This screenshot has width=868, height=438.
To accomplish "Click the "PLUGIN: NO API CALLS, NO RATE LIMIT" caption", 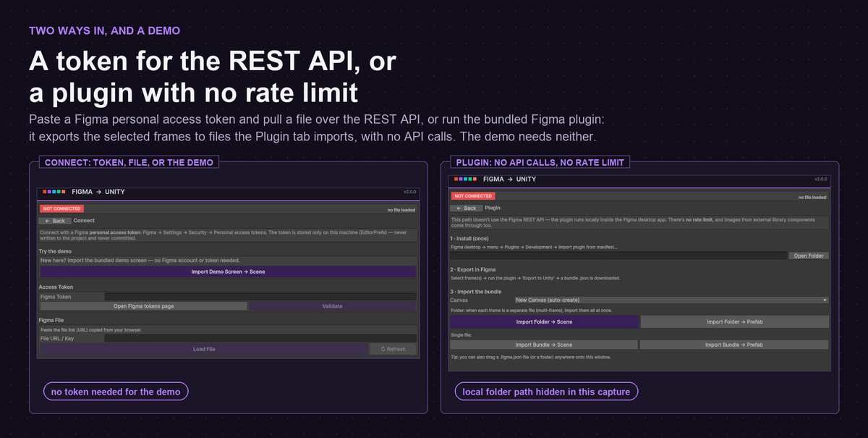I will tap(540, 161).
